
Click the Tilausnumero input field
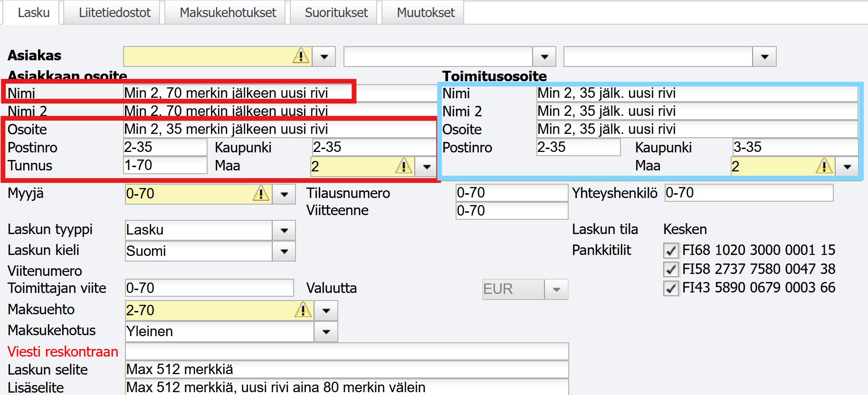click(512, 193)
